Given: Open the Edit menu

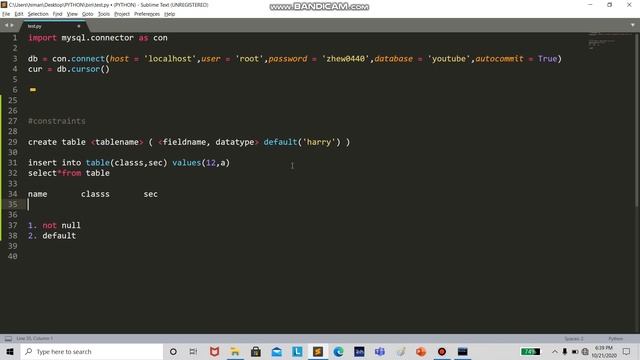Looking at the screenshot, I should (19, 14).
